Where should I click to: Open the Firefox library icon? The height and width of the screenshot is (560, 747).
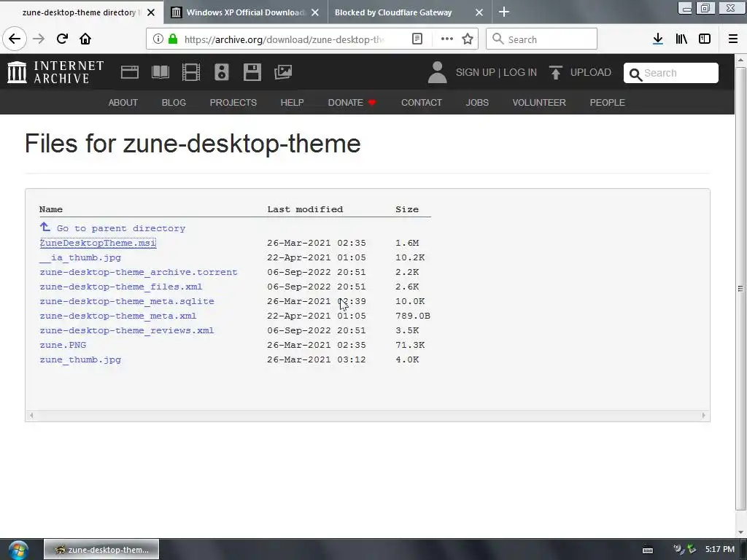(x=681, y=39)
